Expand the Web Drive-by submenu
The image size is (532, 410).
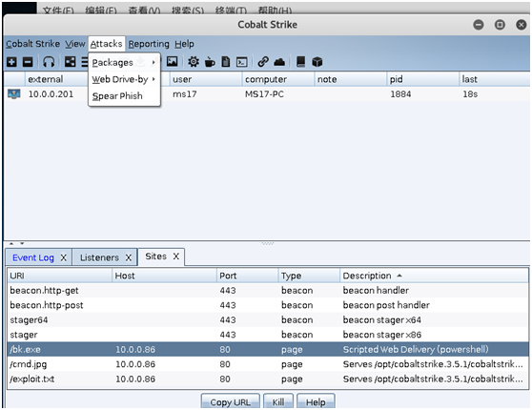[124, 79]
